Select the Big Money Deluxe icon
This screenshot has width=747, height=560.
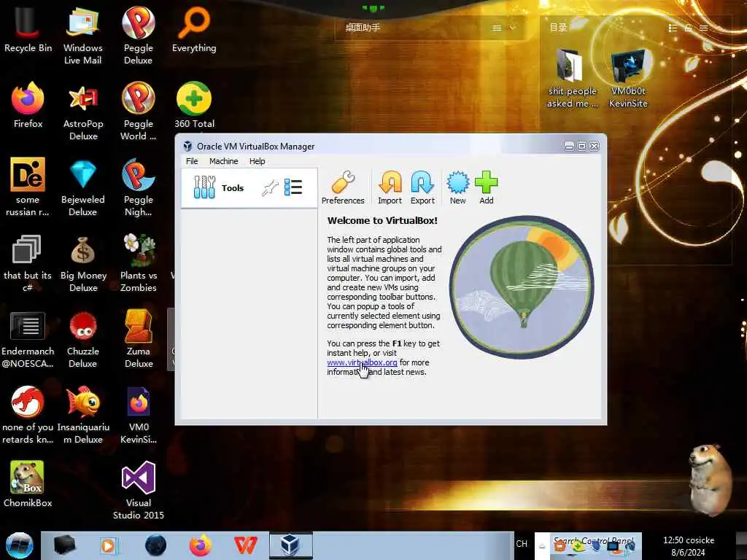[83, 262]
